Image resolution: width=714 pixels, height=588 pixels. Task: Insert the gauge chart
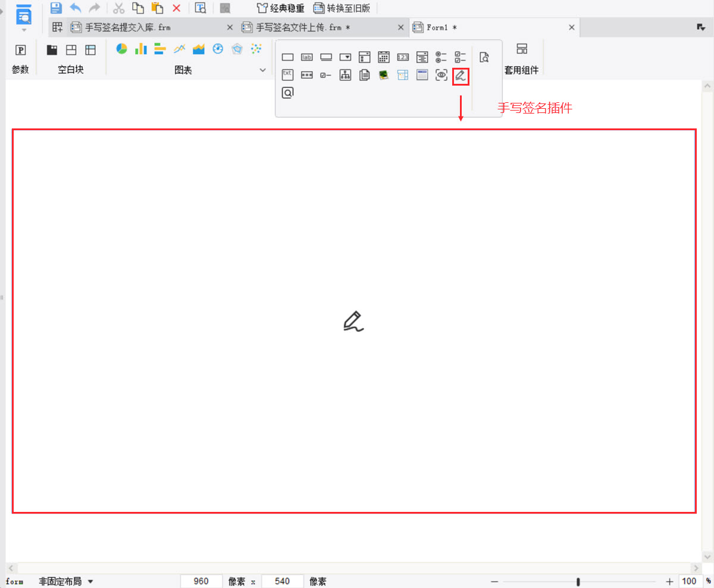point(218,49)
